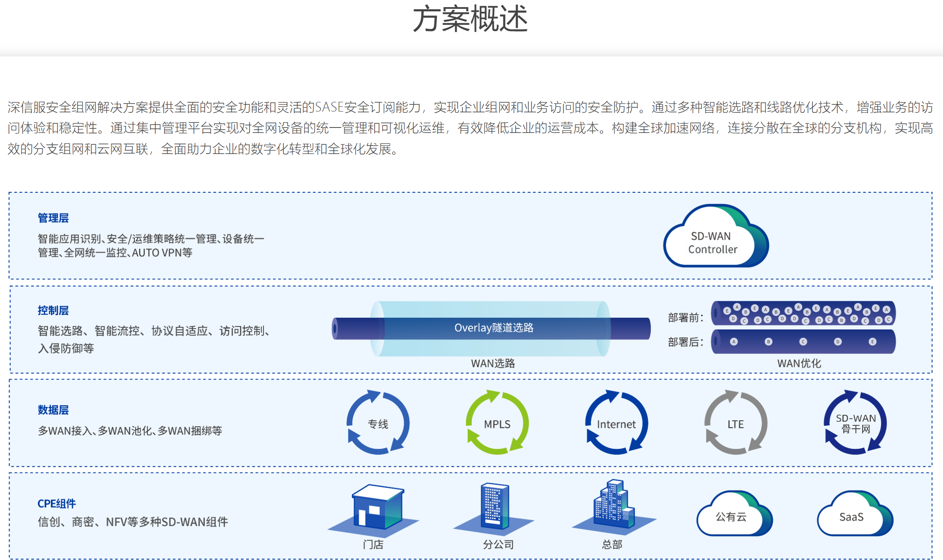
Task: Click the 数据层 heading
Action: tap(53, 410)
